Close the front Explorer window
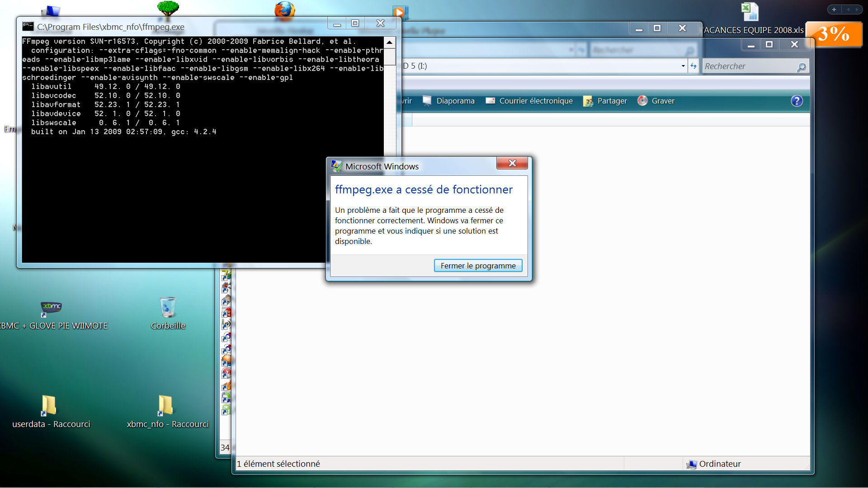The height and width of the screenshot is (488, 868). click(x=795, y=44)
